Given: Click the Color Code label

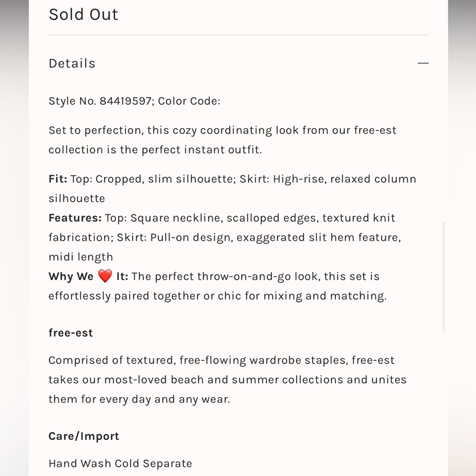Looking at the screenshot, I should click(x=189, y=101).
